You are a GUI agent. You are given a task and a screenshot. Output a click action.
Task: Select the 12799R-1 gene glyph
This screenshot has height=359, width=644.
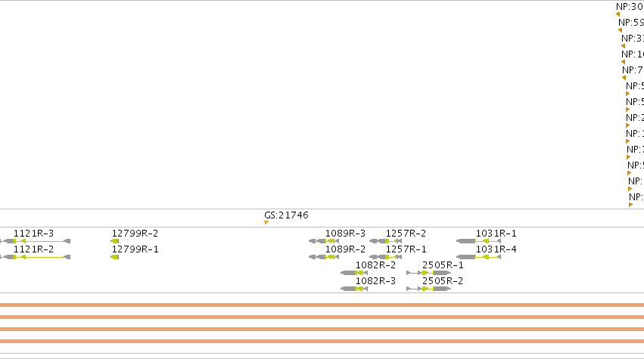tap(114, 257)
